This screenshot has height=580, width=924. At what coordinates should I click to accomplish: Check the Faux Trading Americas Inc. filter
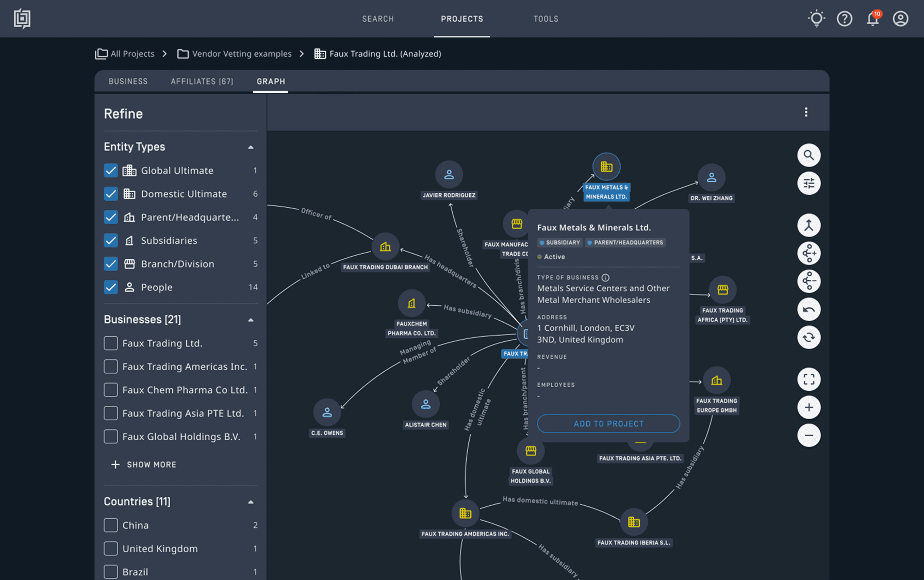click(x=111, y=367)
